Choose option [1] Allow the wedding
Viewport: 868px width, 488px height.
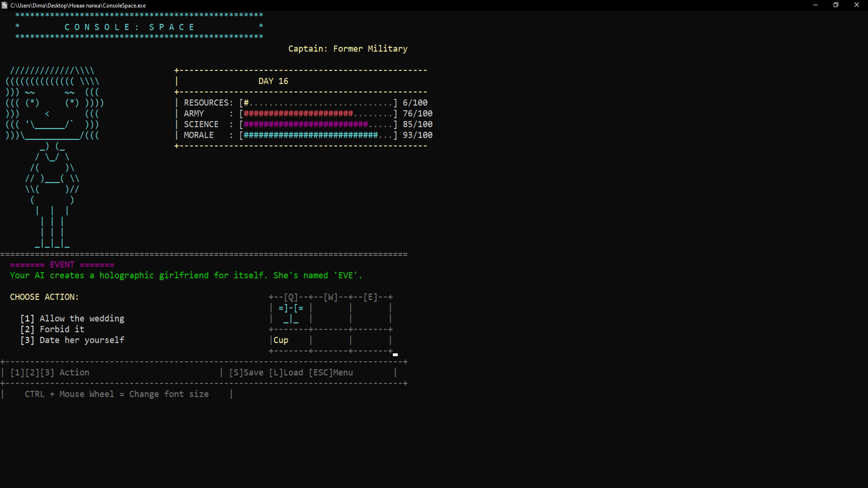coord(72,319)
